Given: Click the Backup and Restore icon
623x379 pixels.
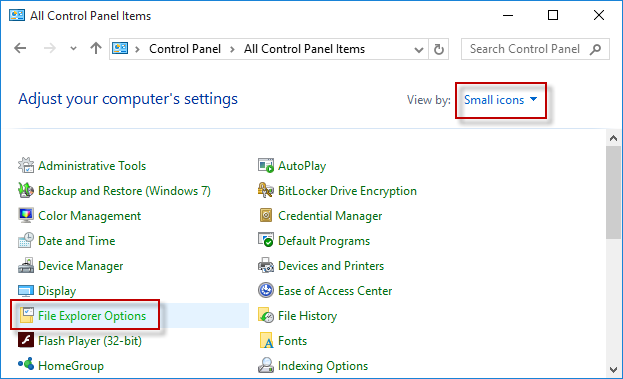Looking at the screenshot, I should (x=26, y=190).
